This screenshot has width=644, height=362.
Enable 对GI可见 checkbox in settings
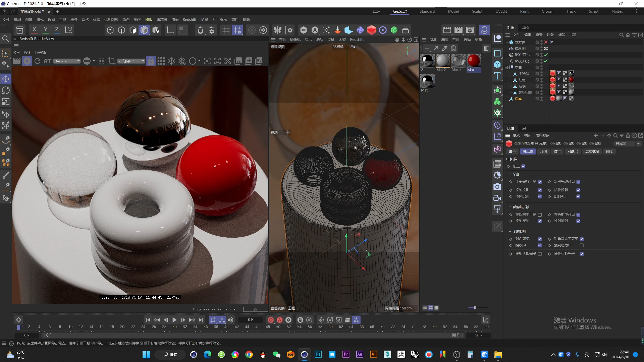tap(540, 239)
